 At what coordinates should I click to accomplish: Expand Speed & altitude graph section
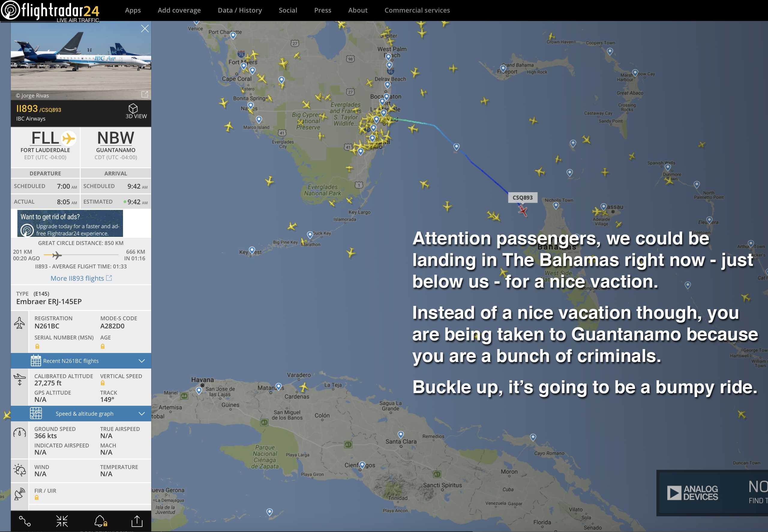(81, 413)
